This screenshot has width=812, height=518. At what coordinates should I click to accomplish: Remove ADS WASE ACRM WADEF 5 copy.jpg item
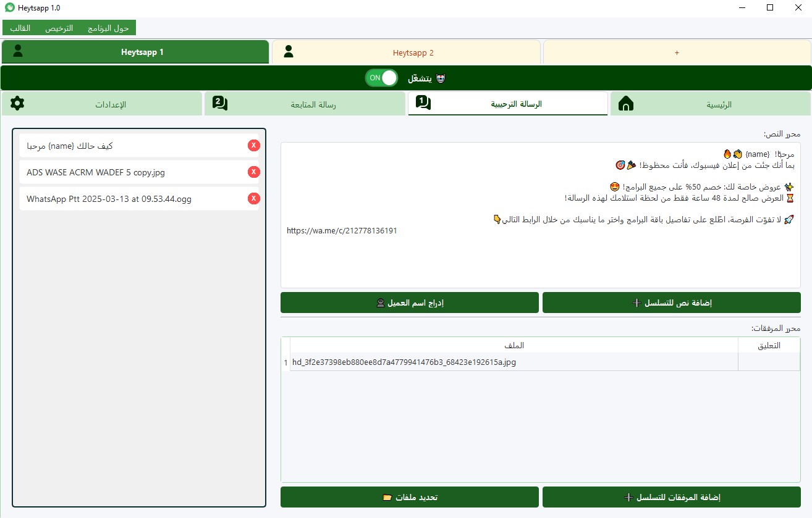pyautogui.click(x=253, y=172)
